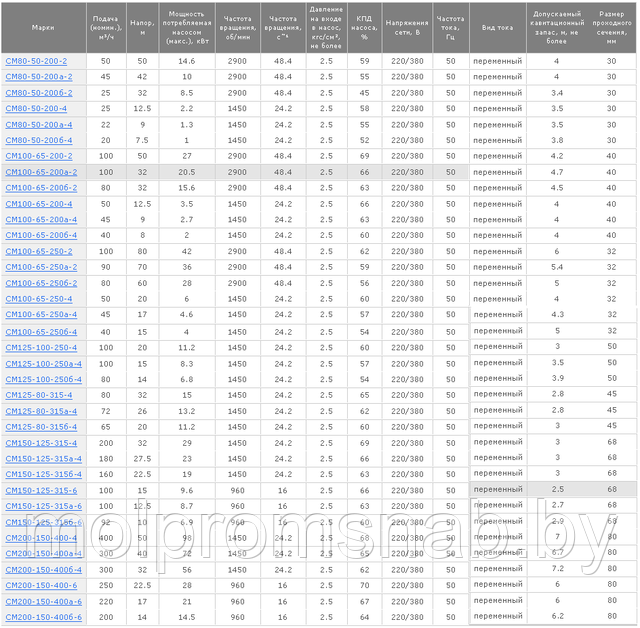This screenshot has height=628, width=640.
Task: Click the 'Частота вращения, об/мин' header
Action: pyautogui.click(x=238, y=28)
